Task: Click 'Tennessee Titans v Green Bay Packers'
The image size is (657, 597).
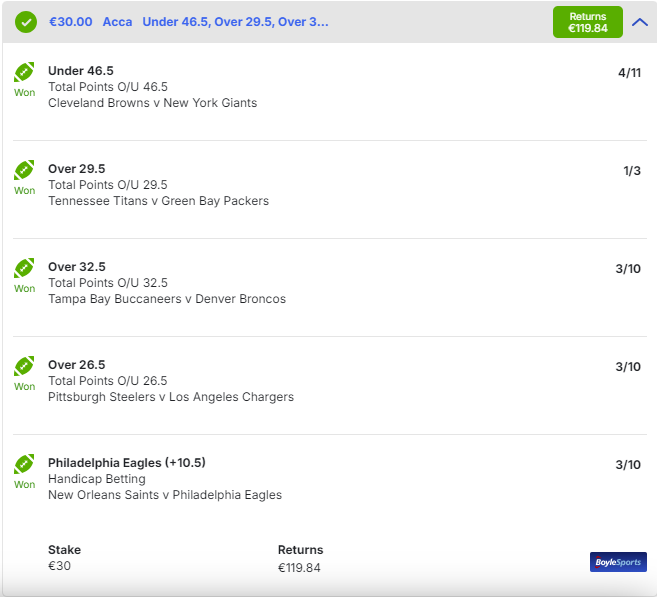Action: 158,201
